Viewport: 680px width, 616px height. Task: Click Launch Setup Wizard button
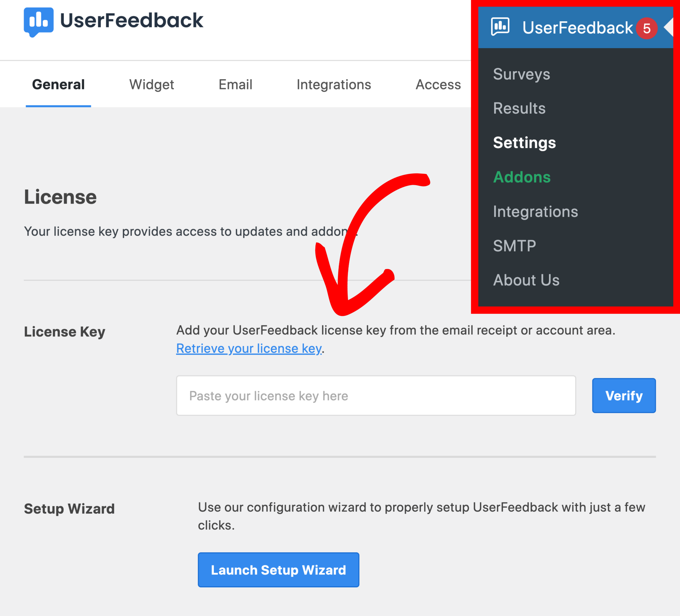click(x=278, y=570)
